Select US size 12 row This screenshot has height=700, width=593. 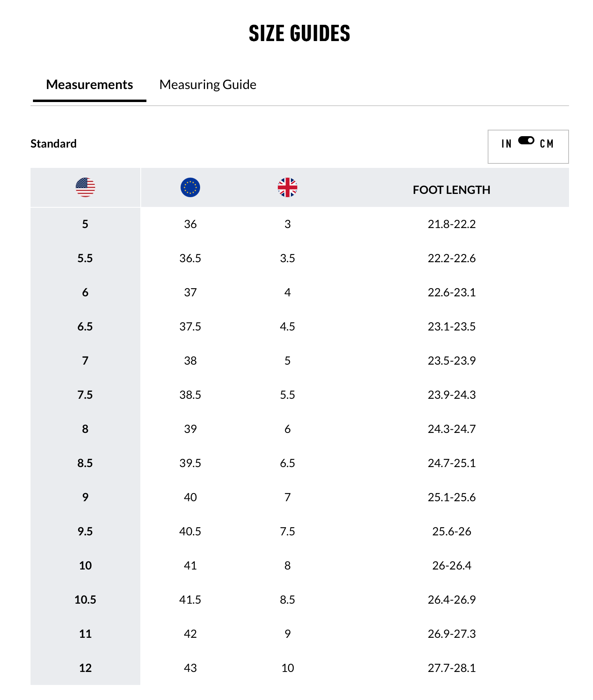(x=85, y=668)
